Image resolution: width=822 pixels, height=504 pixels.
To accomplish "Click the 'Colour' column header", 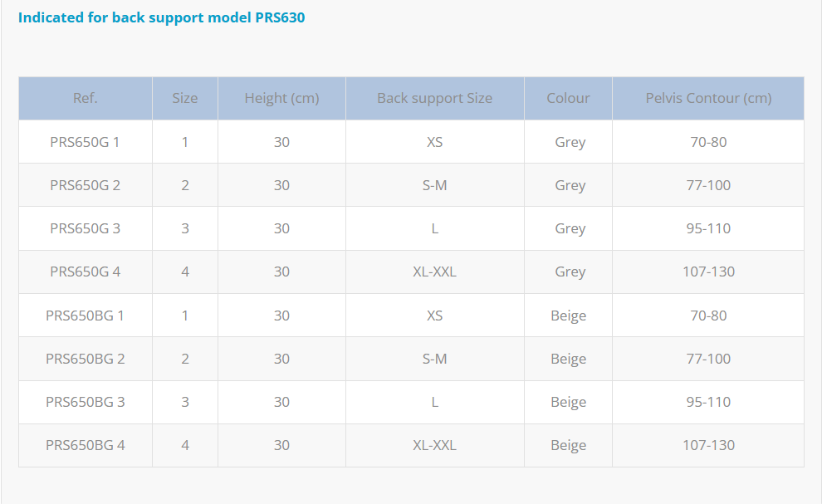I will pyautogui.click(x=568, y=98).
